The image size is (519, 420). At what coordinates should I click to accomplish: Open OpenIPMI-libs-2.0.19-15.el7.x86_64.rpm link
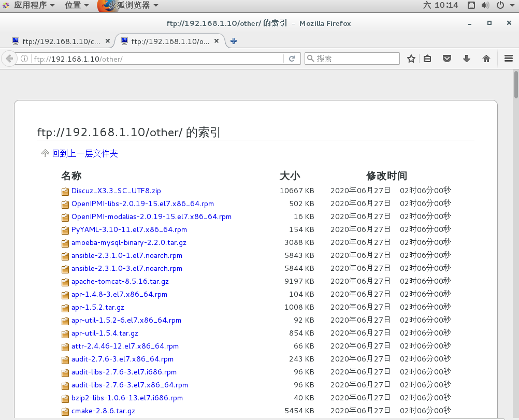coord(142,204)
